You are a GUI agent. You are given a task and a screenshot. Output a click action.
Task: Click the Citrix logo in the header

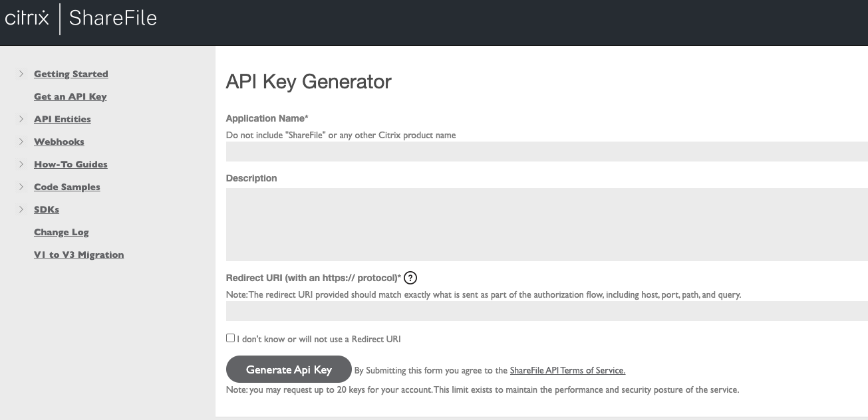point(28,18)
